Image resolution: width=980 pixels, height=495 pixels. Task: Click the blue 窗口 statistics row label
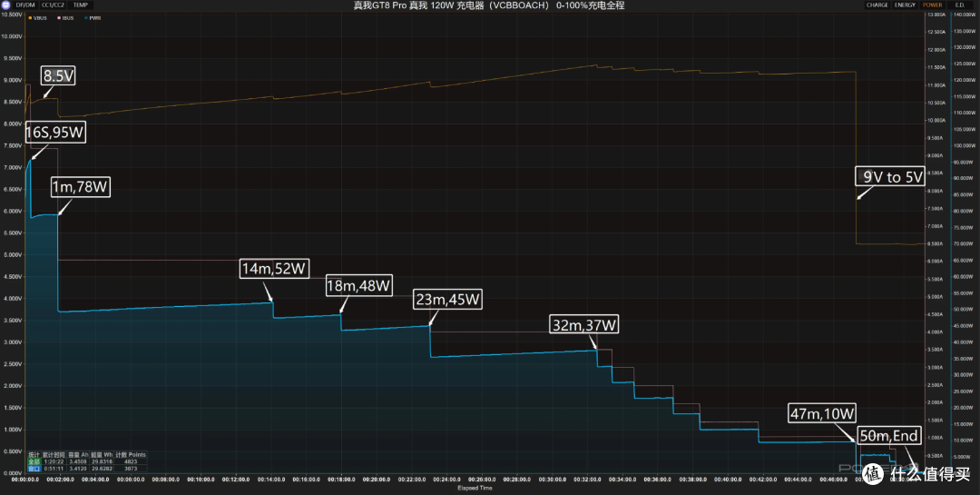point(34,469)
